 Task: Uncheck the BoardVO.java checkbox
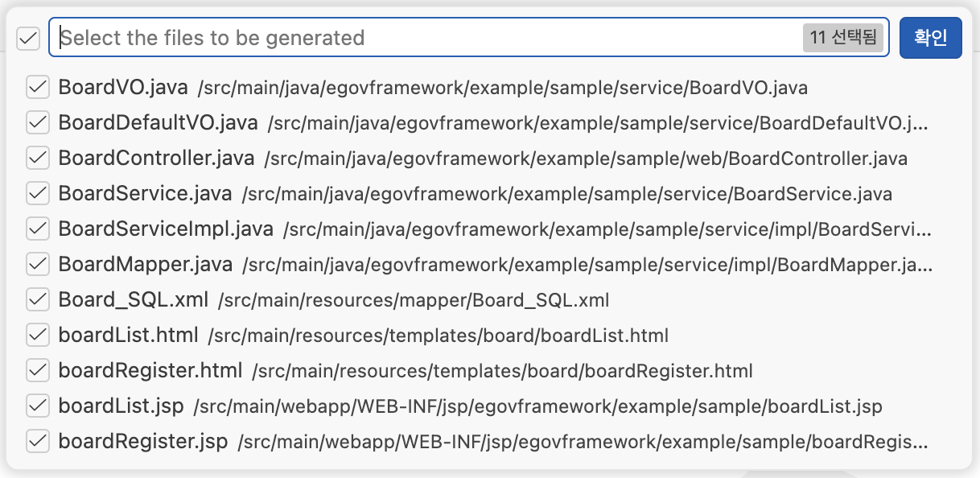click(38, 87)
